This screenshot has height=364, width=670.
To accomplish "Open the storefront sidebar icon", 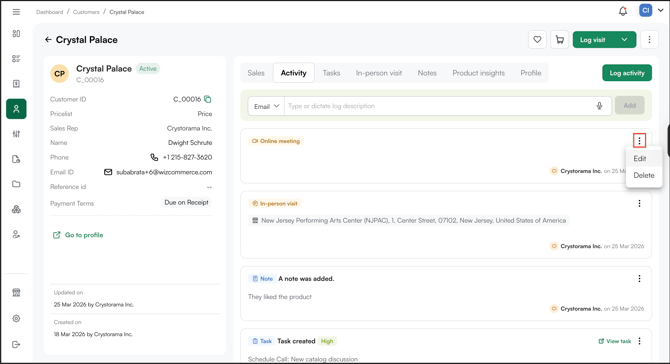I will tap(16, 293).
